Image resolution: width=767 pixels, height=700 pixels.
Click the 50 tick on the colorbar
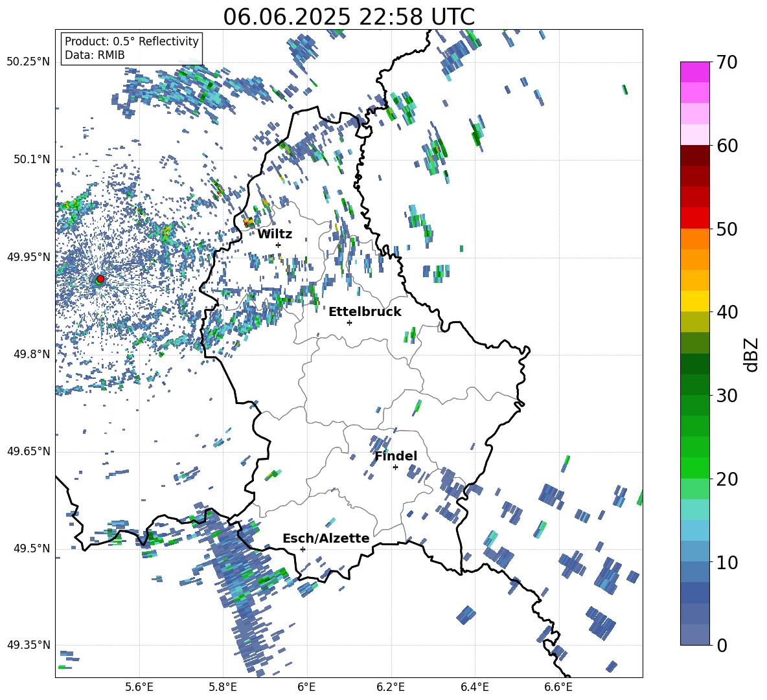(x=727, y=229)
